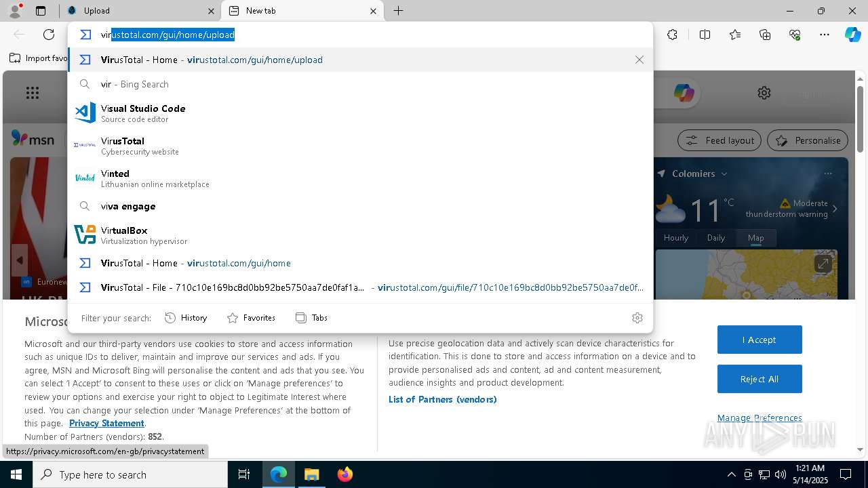Open the page settings gear icon

coord(764,93)
